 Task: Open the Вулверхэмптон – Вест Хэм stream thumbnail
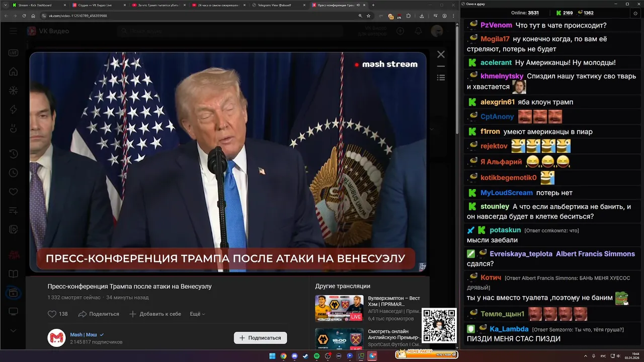(339, 308)
